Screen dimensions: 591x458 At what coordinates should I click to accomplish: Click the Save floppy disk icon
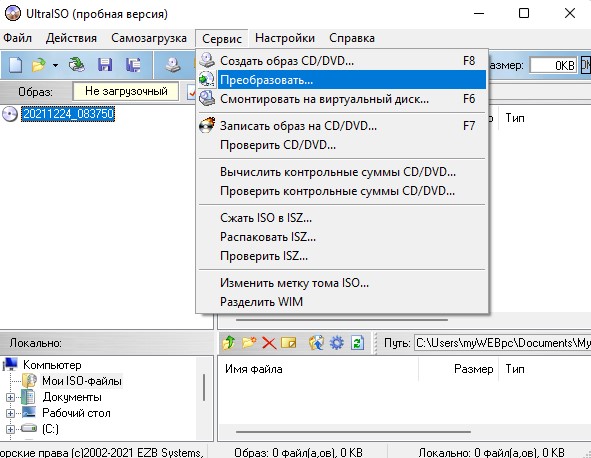(105, 65)
